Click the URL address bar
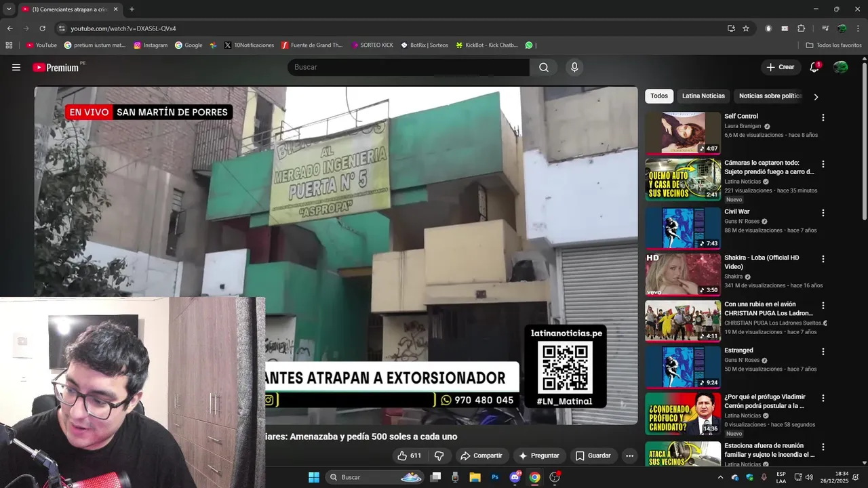Screen dimensions: 868x488 tap(393, 28)
